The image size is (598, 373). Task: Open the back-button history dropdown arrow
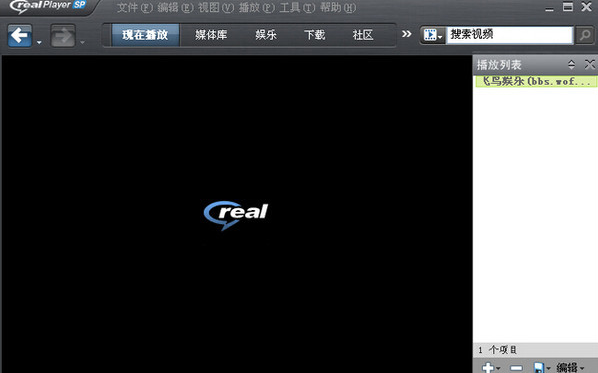(39, 42)
